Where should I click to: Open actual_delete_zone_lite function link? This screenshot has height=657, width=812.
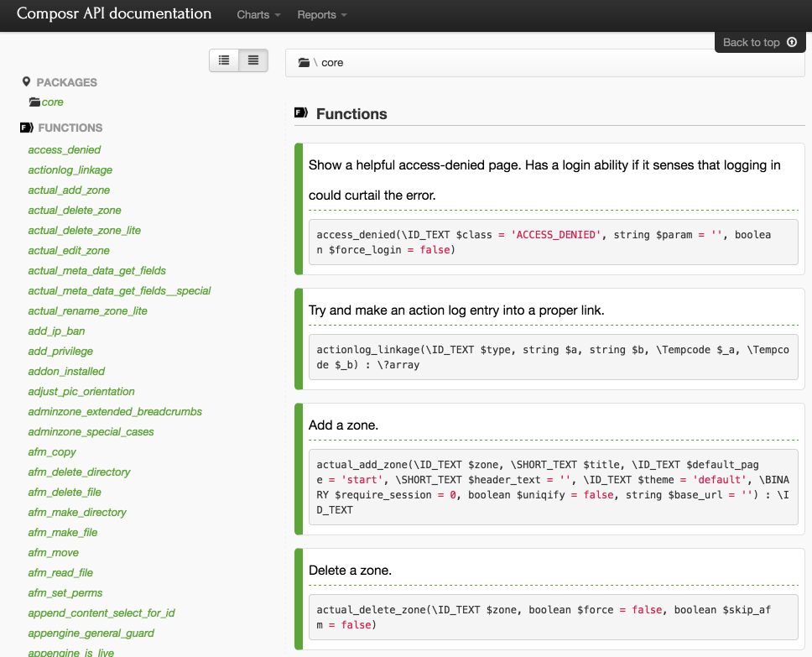pyautogui.click(x=85, y=231)
